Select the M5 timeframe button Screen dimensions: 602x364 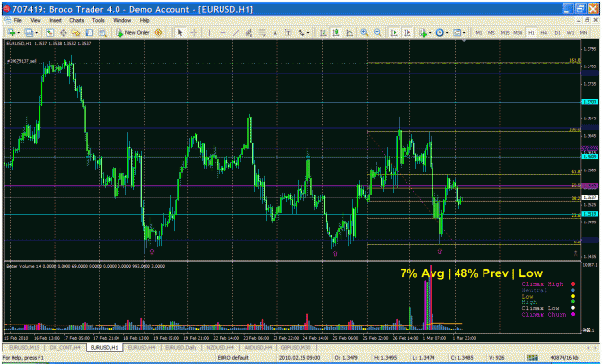tap(491, 33)
